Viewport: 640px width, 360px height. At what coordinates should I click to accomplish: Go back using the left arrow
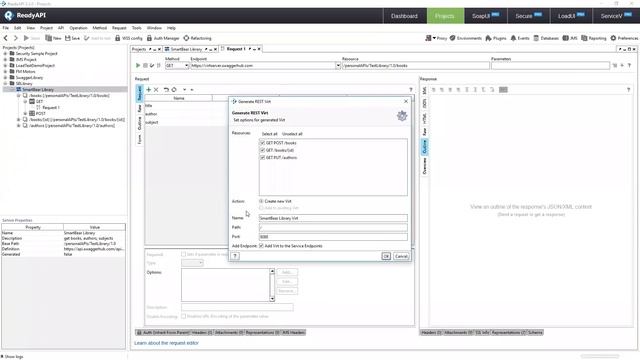click(6, 38)
